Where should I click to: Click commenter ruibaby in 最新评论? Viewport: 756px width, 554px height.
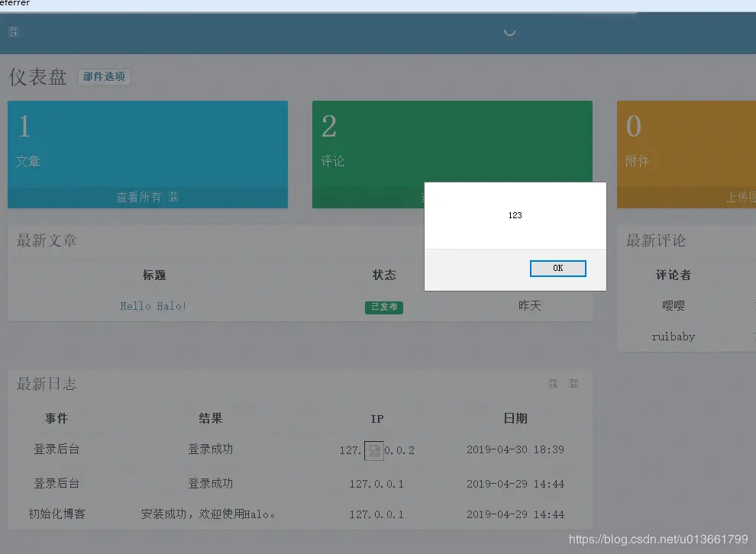[x=674, y=337]
